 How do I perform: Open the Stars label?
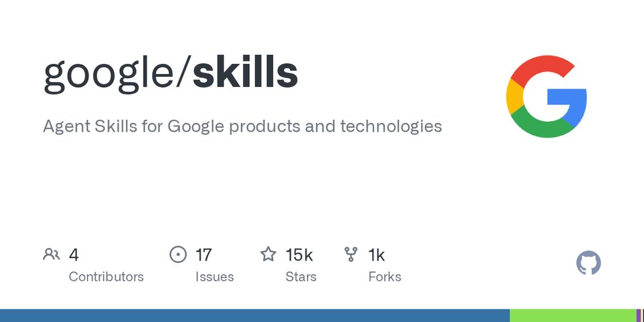pyautogui.click(x=301, y=277)
